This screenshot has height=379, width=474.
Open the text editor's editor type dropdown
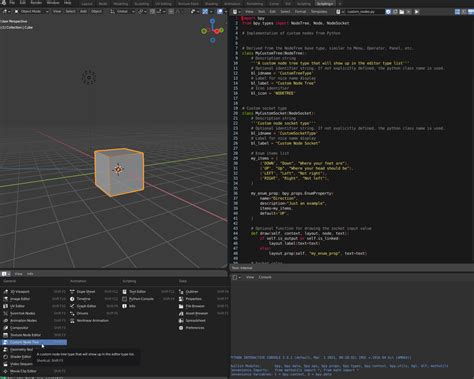coord(236,12)
